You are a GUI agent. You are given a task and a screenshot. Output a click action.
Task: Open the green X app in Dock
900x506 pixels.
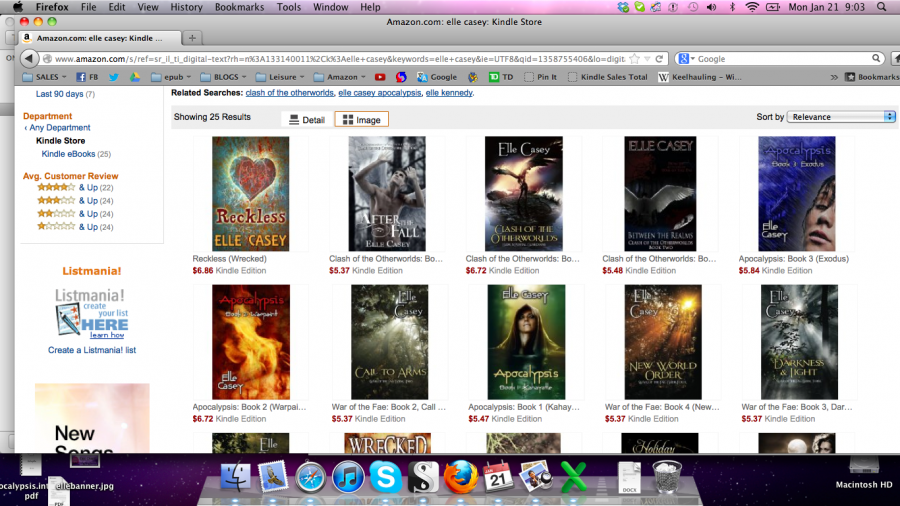click(573, 476)
